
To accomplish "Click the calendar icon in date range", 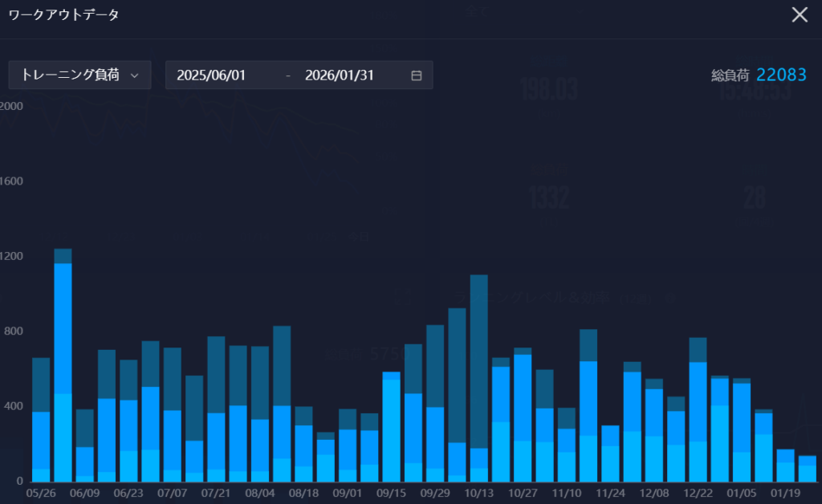I will pyautogui.click(x=416, y=75).
